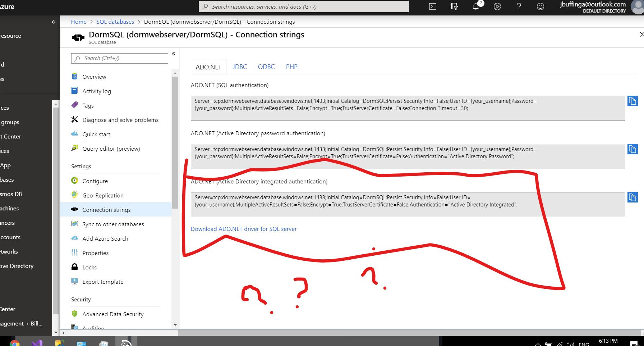Close the Connection strings blade
Viewport: 644px width, 346px height.
(x=641, y=35)
